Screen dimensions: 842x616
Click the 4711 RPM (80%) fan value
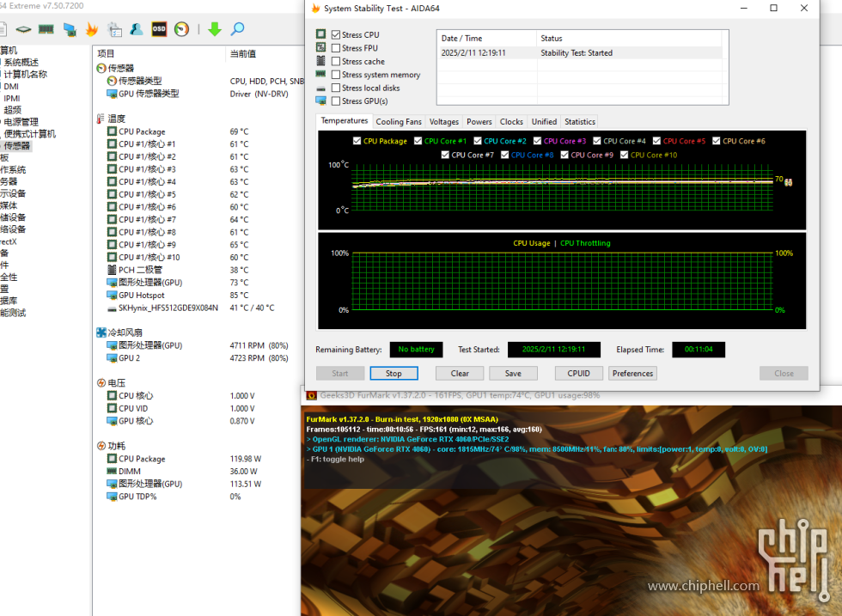tap(259, 345)
